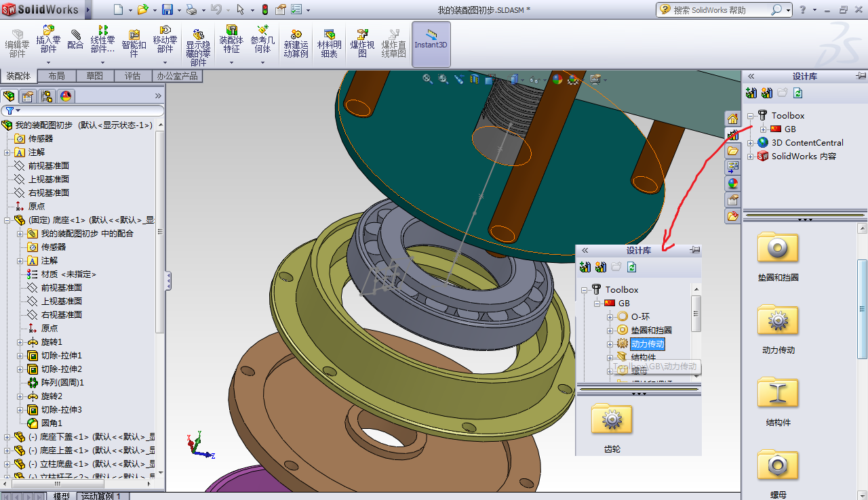Switch to the 评估 tab
Image resolution: width=868 pixels, height=500 pixels.
tap(133, 76)
